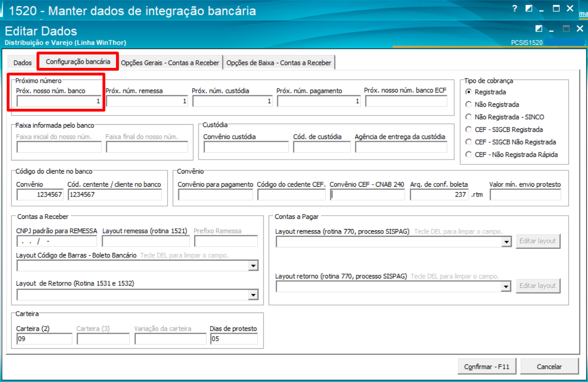Click the help question mark icon in main title bar
This screenshot has height=382, width=588.
(x=514, y=8)
